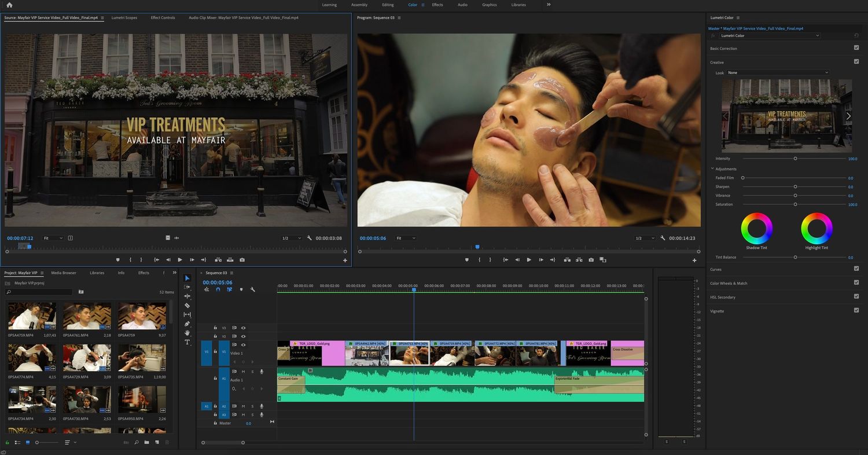Toggle the Curves section checkbox
Viewport: 868px width, 455px height.
pos(856,269)
